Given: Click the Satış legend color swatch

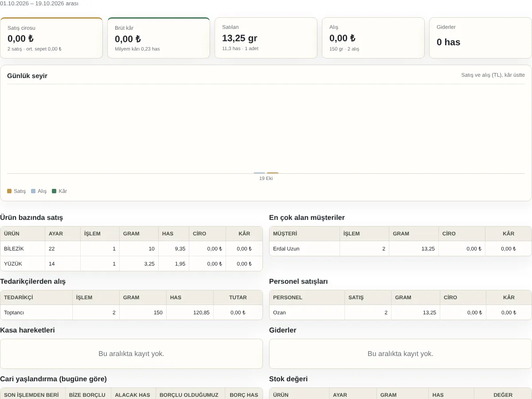Looking at the screenshot, I should click(x=9, y=191).
